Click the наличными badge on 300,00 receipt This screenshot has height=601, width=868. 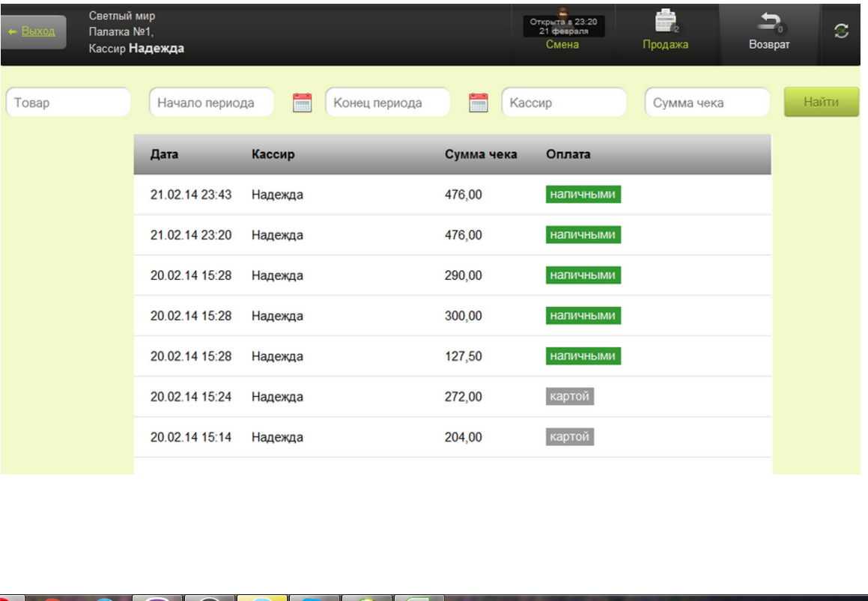tap(583, 316)
